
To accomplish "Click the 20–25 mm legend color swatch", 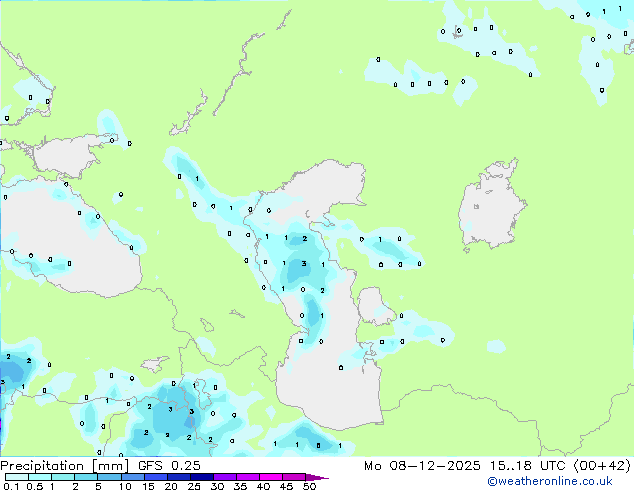I will [179, 477].
